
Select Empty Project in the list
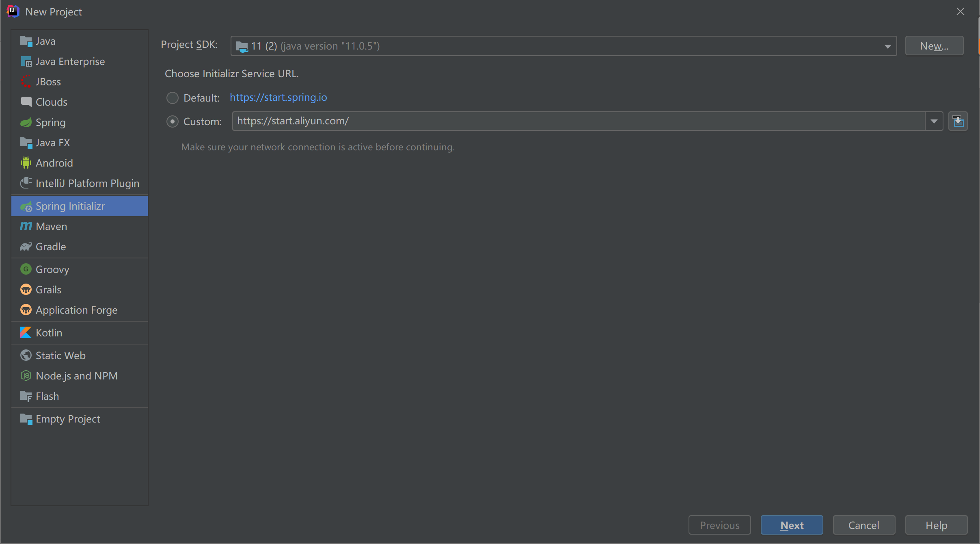point(67,419)
